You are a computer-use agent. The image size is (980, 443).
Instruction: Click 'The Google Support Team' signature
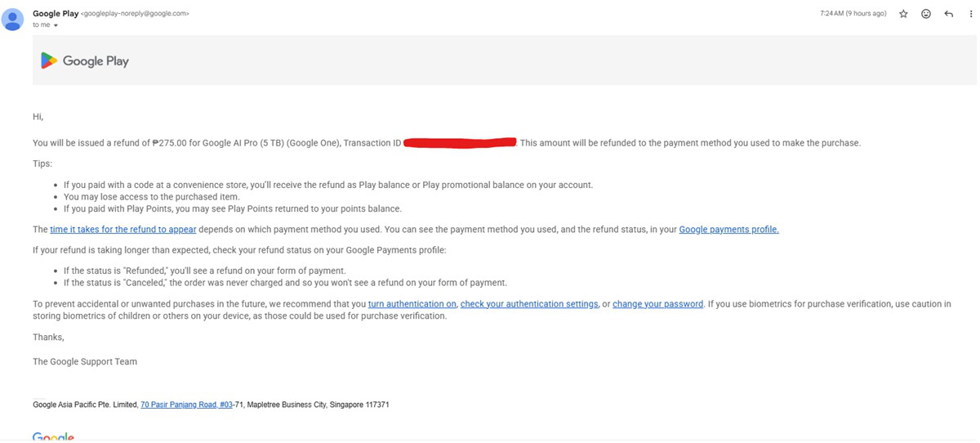coord(85,361)
